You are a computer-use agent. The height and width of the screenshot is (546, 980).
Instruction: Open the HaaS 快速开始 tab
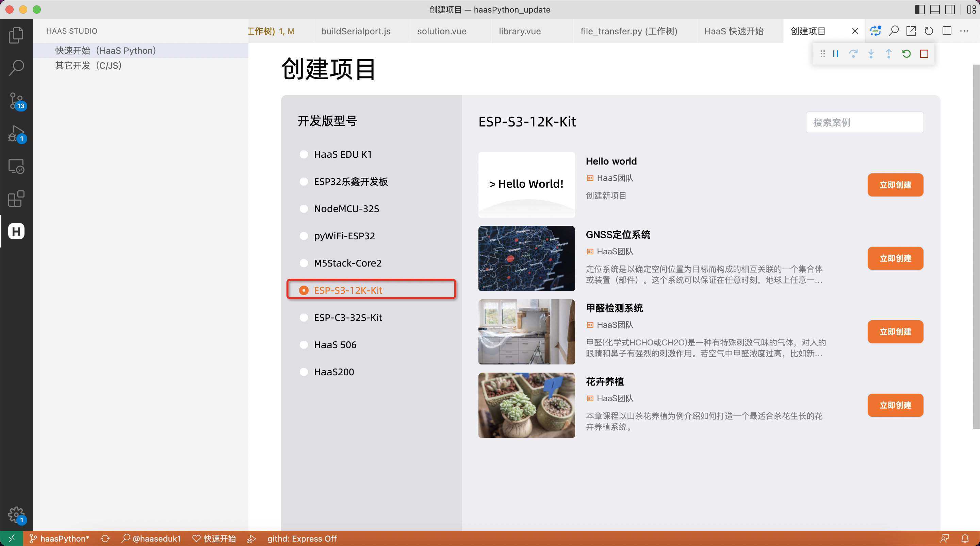point(734,31)
